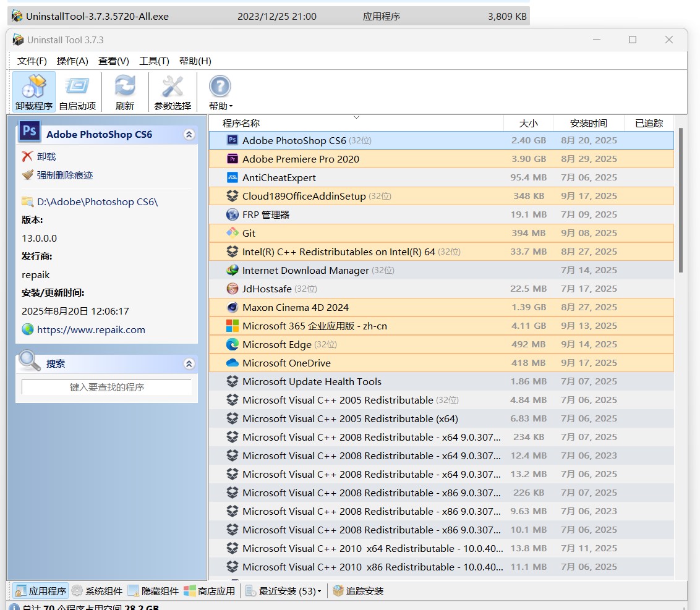Switch to 系统组件 system components view
The image size is (700, 610).
tap(96, 591)
